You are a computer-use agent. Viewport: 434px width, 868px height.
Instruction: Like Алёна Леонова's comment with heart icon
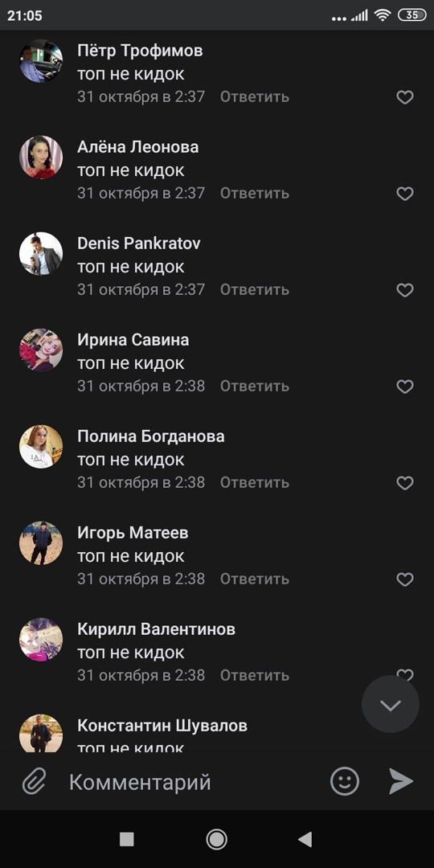click(x=405, y=194)
